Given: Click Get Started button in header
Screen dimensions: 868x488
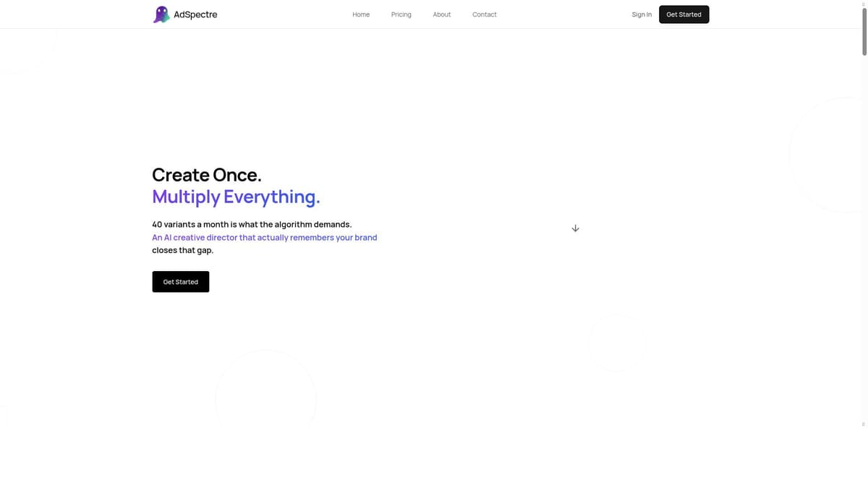Looking at the screenshot, I should [684, 14].
